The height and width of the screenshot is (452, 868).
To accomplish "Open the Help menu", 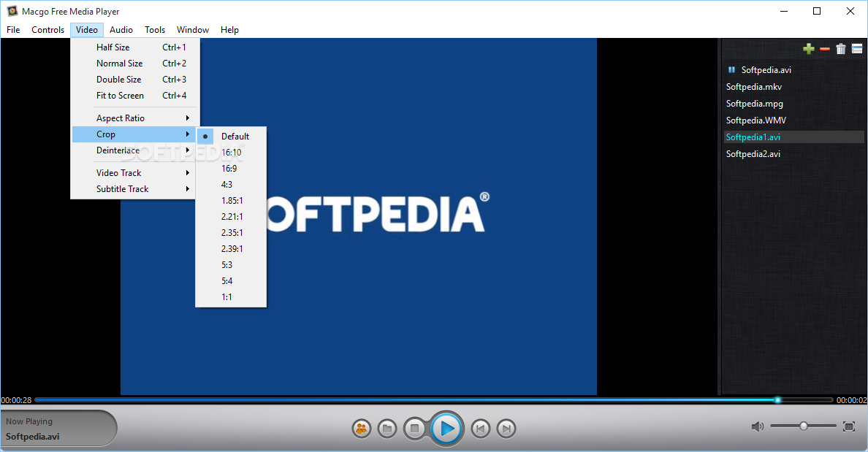I will tap(229, 30).
